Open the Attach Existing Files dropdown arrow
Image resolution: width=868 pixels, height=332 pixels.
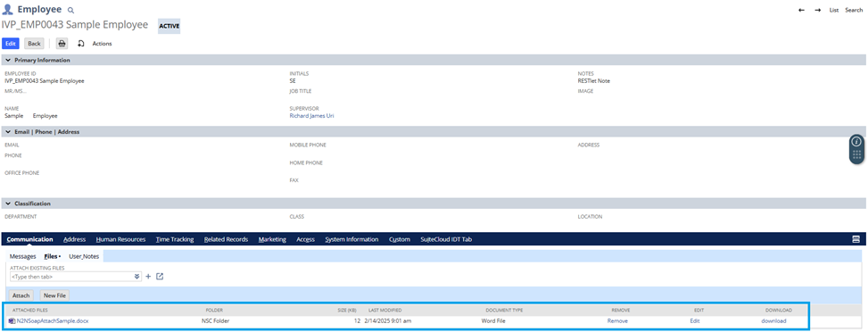(137, 276)
